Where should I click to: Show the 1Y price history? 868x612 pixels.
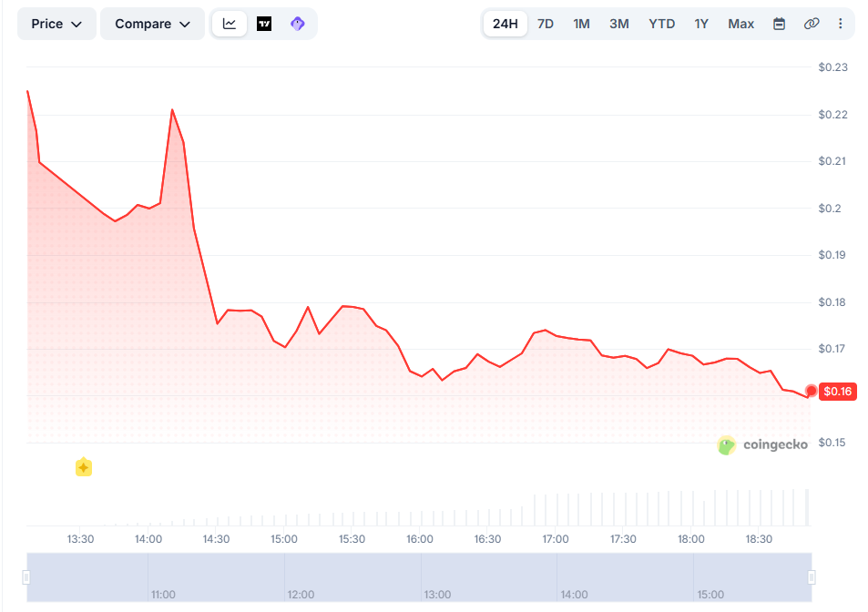pos(701,24)
